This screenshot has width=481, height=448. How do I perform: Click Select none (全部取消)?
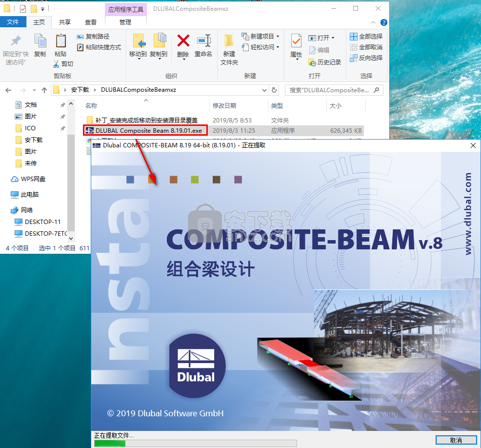(x=366, y=47)
